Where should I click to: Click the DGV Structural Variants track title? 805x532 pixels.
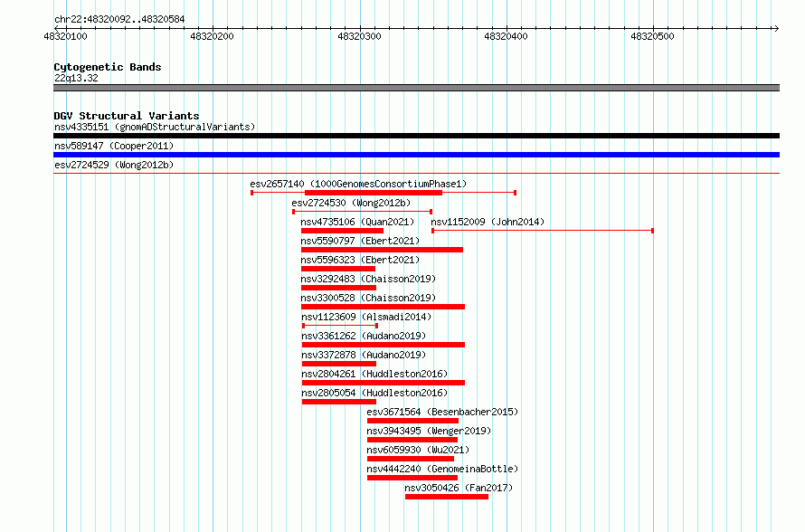click(127, 116)
